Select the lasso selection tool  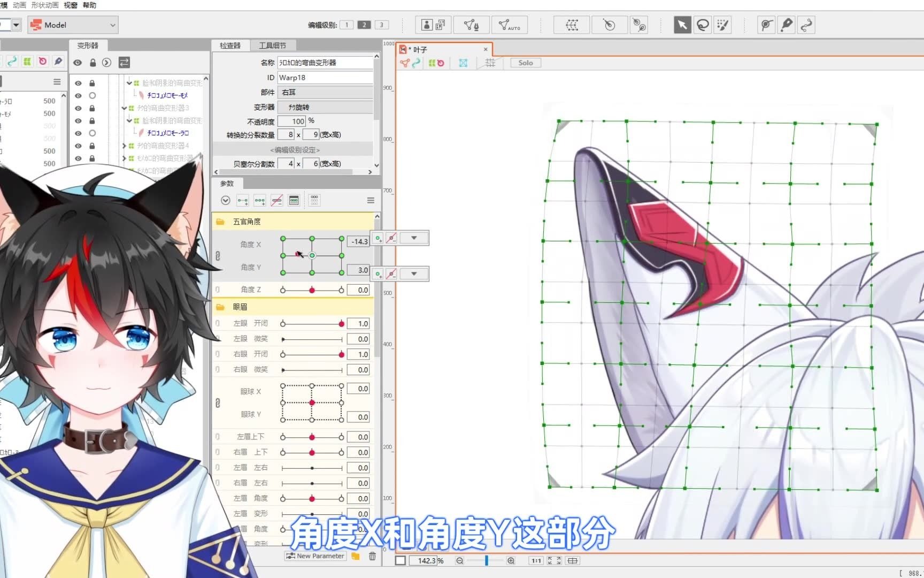pos(703,25)
